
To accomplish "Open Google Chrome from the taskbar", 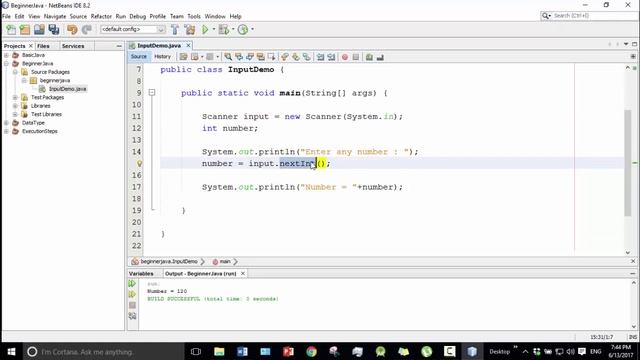I will click(311, 351).
